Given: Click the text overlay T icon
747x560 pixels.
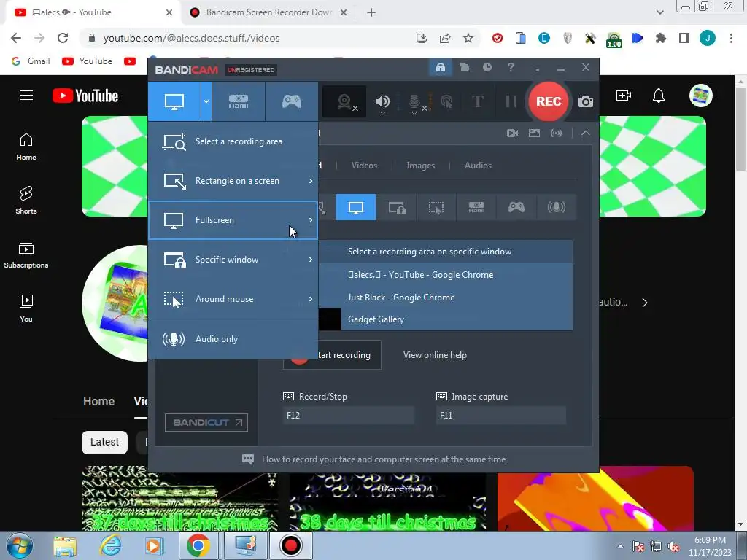Looking at the screenshot, I should [x=477, y=101].
